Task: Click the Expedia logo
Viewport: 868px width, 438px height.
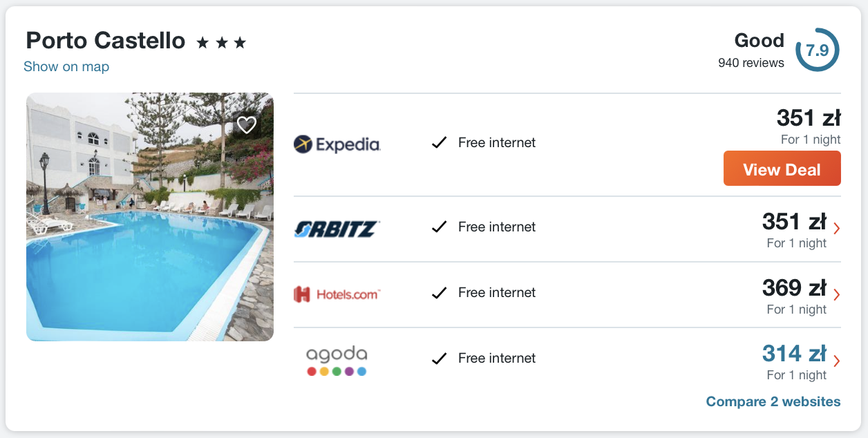Action: [x=337, y=144]
